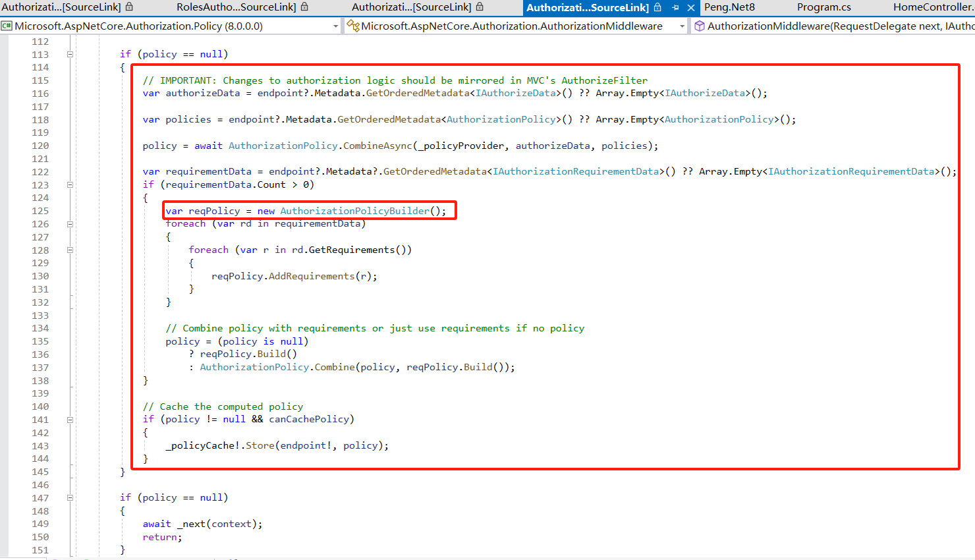This screenshot has width=975, height=560.
Task: Collapse the if block at line 123
Action: pyautogui.click(x=70, y=185)
